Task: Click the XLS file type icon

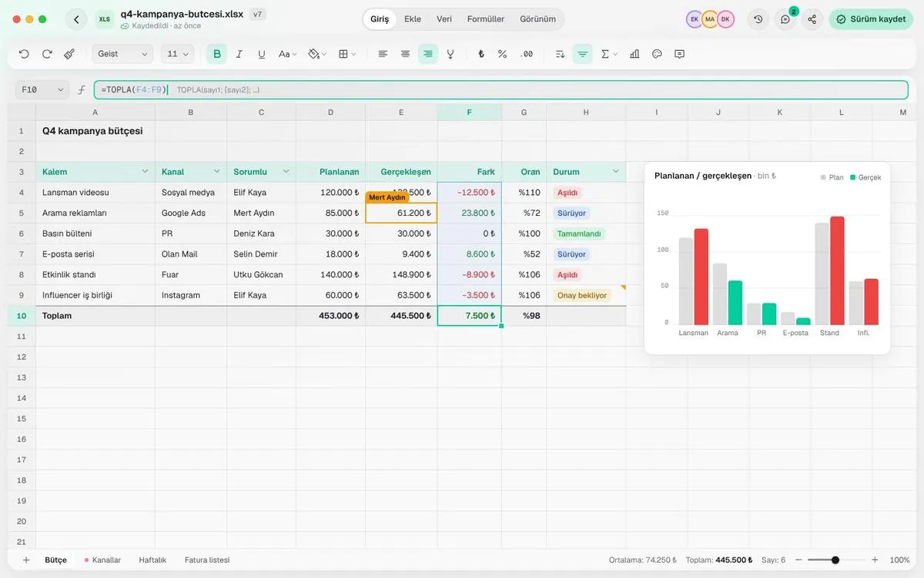Action: point(105,19)
